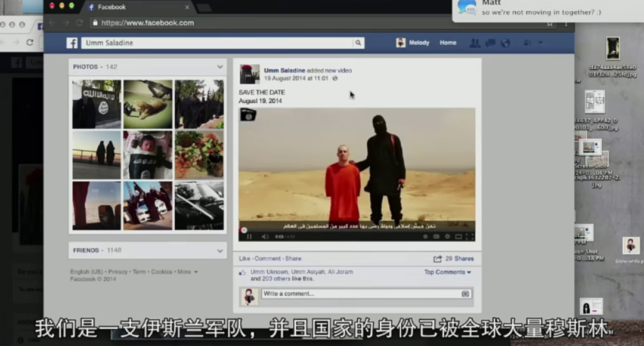Attach photo using comment camera icon

pyautogui.click(x=465, y=294)
